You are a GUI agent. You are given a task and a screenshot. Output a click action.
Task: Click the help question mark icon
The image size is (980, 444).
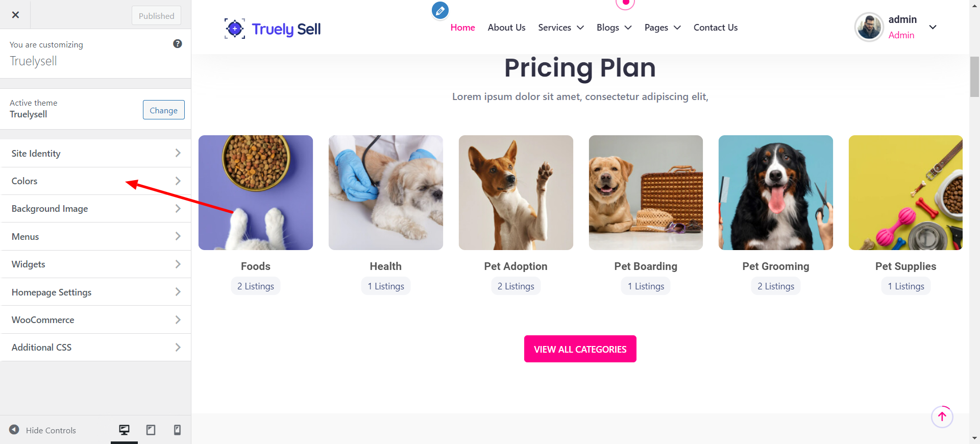[178, 44]
